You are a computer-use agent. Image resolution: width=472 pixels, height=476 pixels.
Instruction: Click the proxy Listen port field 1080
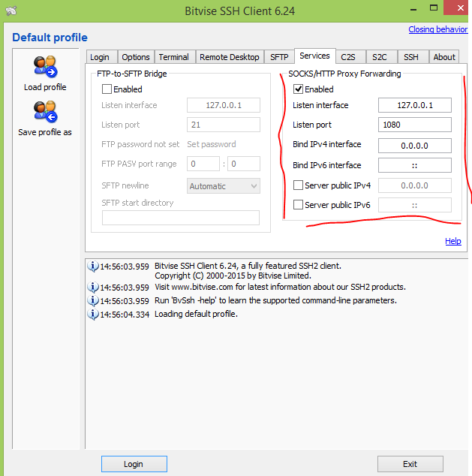click(x=415, y=125)
